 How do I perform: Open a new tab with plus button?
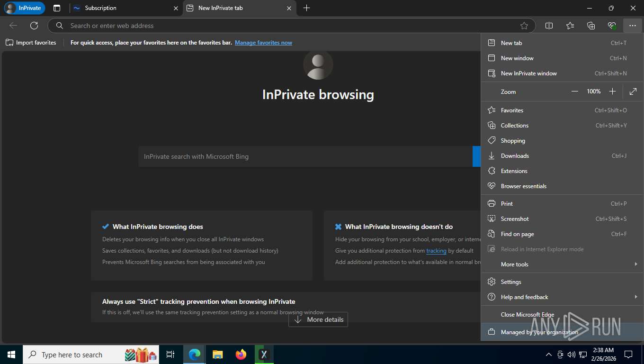[x=307, y=8]
